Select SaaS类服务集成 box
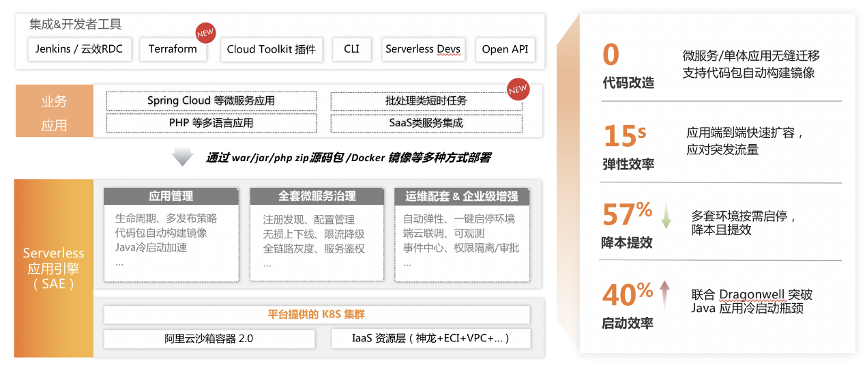This screenshot has height=366, width=866. (426, 123)
